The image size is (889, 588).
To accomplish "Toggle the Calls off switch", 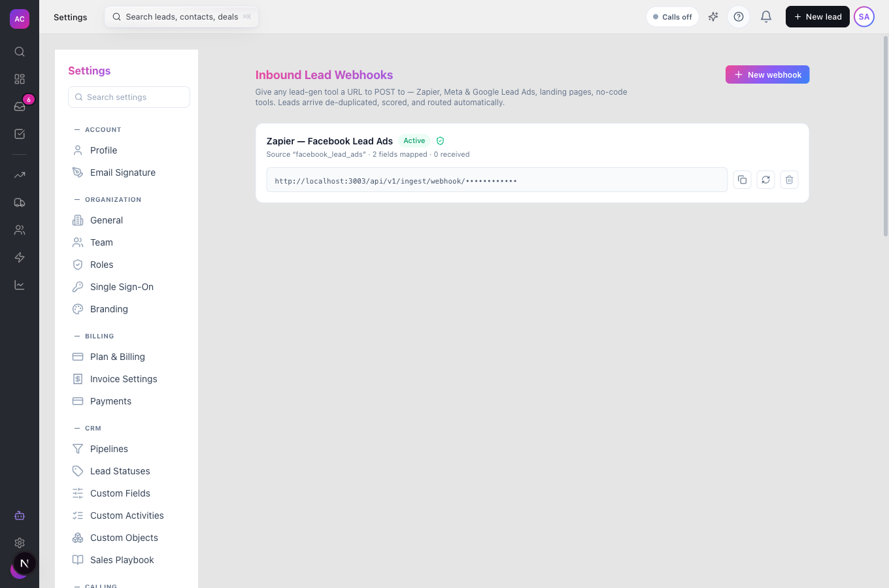I will (x=673, y=17).
